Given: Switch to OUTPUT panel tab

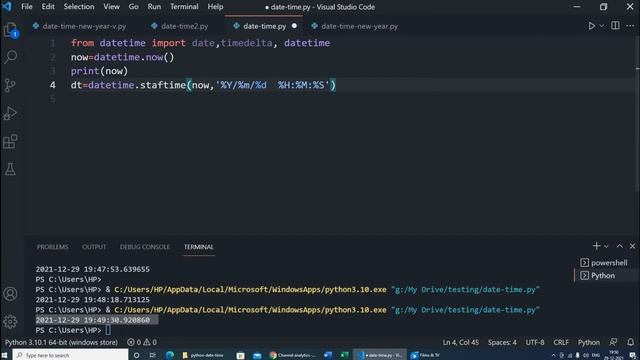Looking at the screenshot, I should pyautogui.click(x=94, y=247).
